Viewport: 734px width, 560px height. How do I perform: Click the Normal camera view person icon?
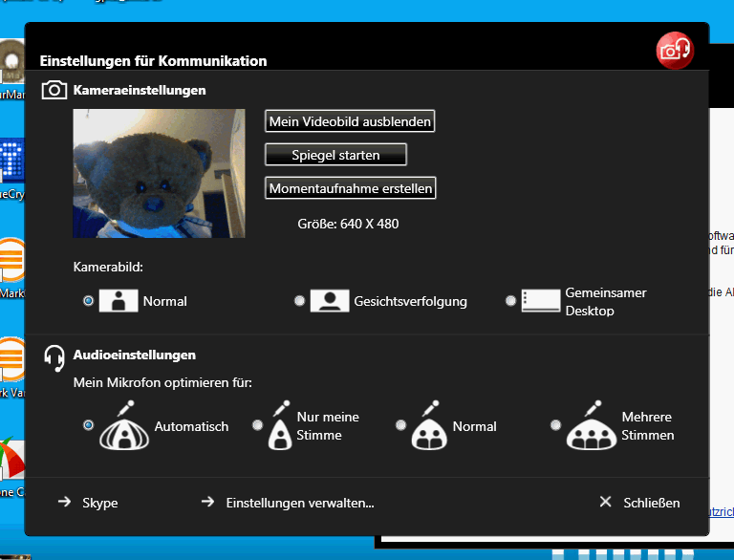coord(119,301)
